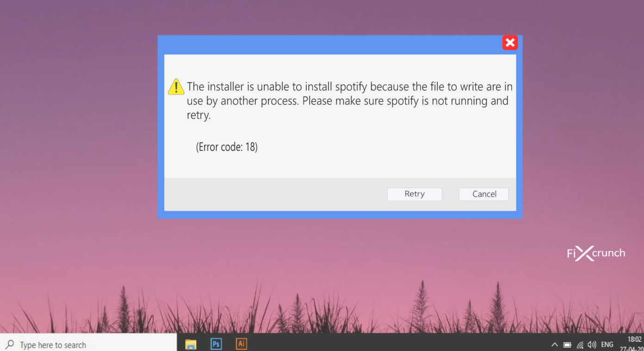The image size is (644, 351).
Task: Launch Illustrator from the taskbar
Action: pyautogui.click(x=241, y=344)
